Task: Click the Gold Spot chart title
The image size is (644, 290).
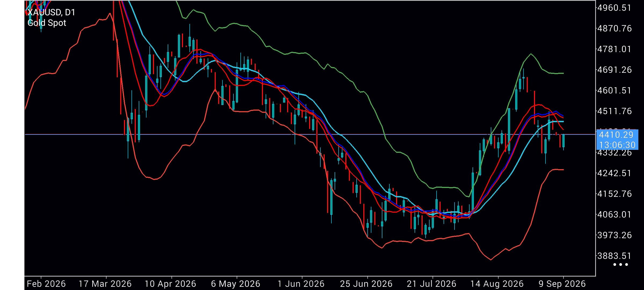Action: point(47,23)
